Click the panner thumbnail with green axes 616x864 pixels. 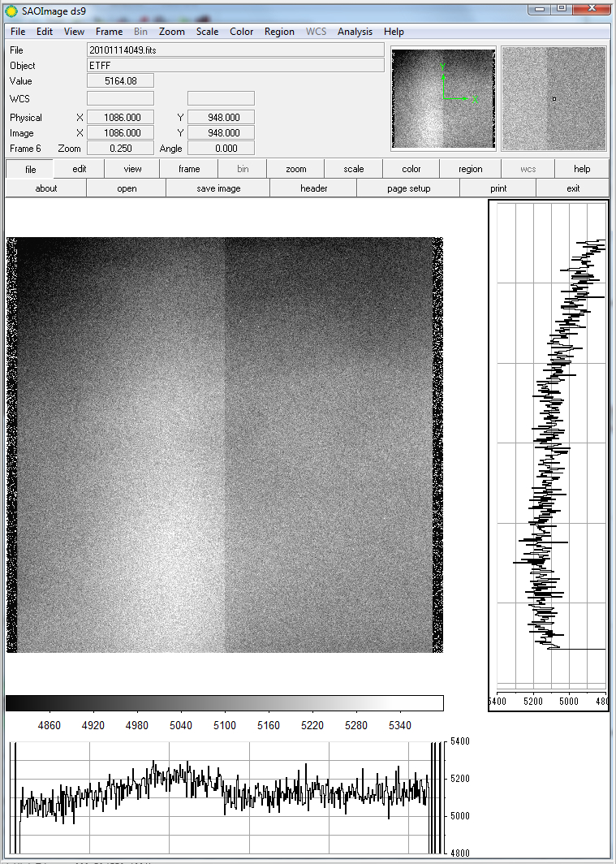pos(443,99)
